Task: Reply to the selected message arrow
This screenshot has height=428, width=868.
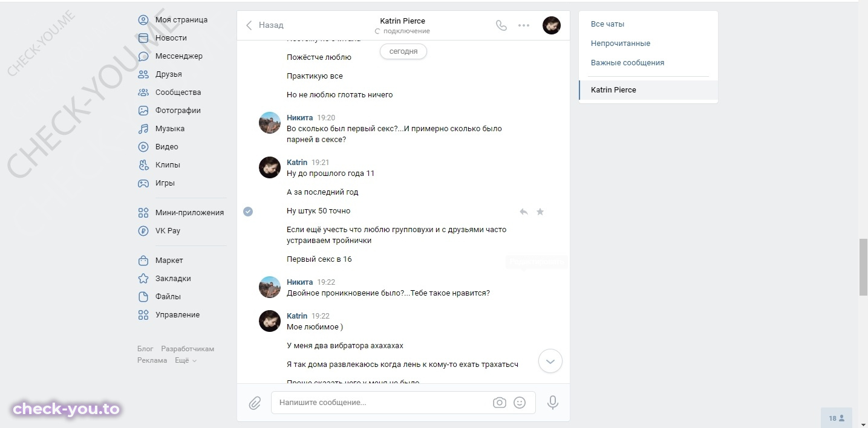Action: pos(524,212)
